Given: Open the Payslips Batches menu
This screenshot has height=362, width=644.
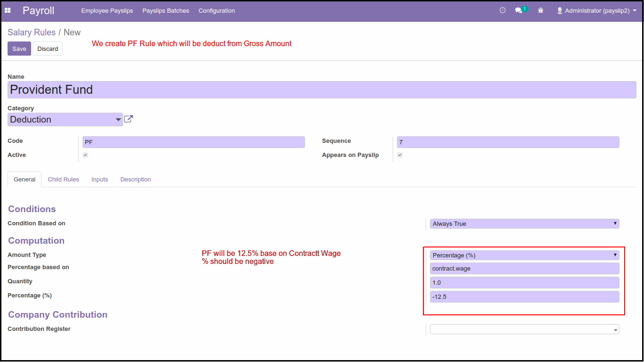Looking at the screenshot, I should pyautogui.click(x=166, y=10).
